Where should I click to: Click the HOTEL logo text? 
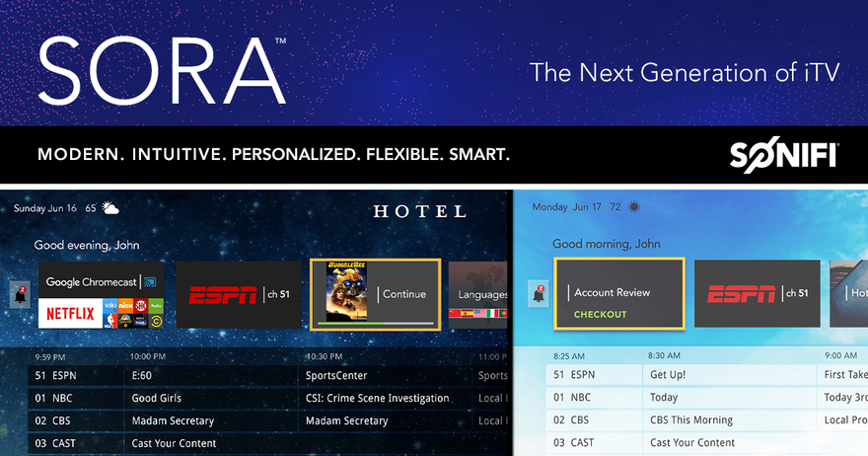click(x=419, y=211)
